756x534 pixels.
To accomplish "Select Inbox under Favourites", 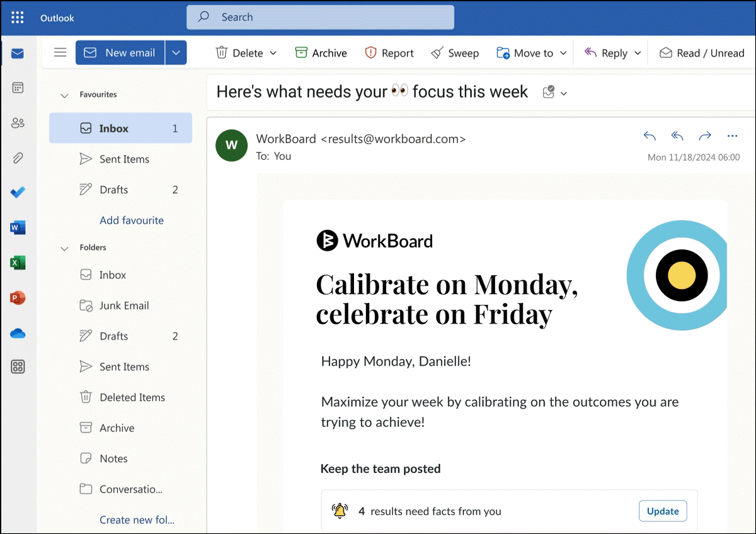I will coord(120,128).
